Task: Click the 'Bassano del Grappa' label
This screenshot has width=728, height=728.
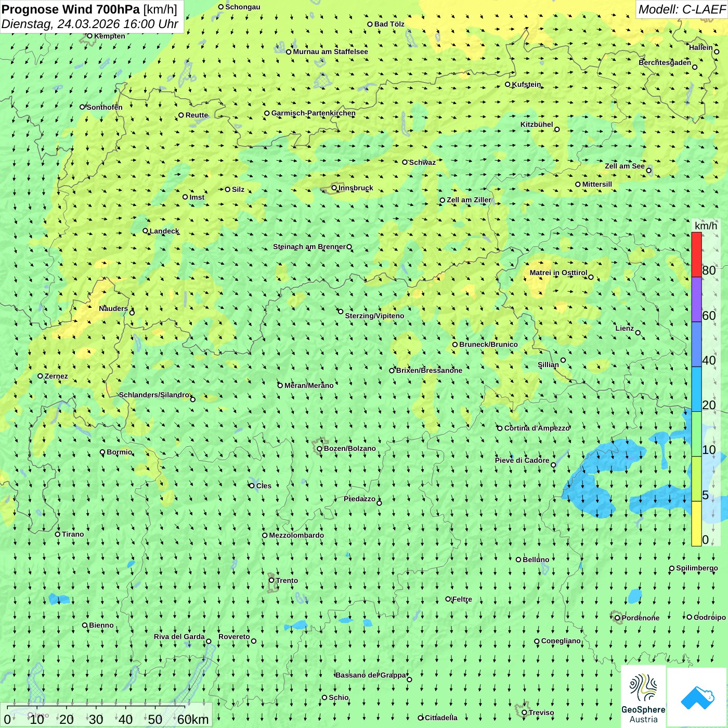Action: [371, 675]
